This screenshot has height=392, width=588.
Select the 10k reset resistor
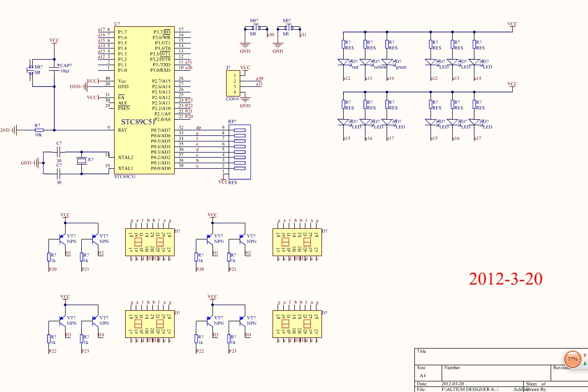coord(38,130)
